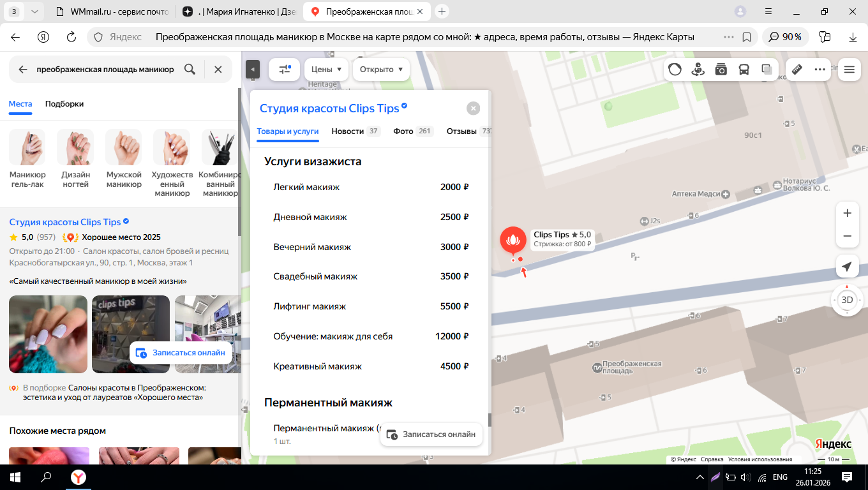Screen dimensions: 868x490
Task: Open the 90% zoom indicator
Action: click(x=786, y=37)
